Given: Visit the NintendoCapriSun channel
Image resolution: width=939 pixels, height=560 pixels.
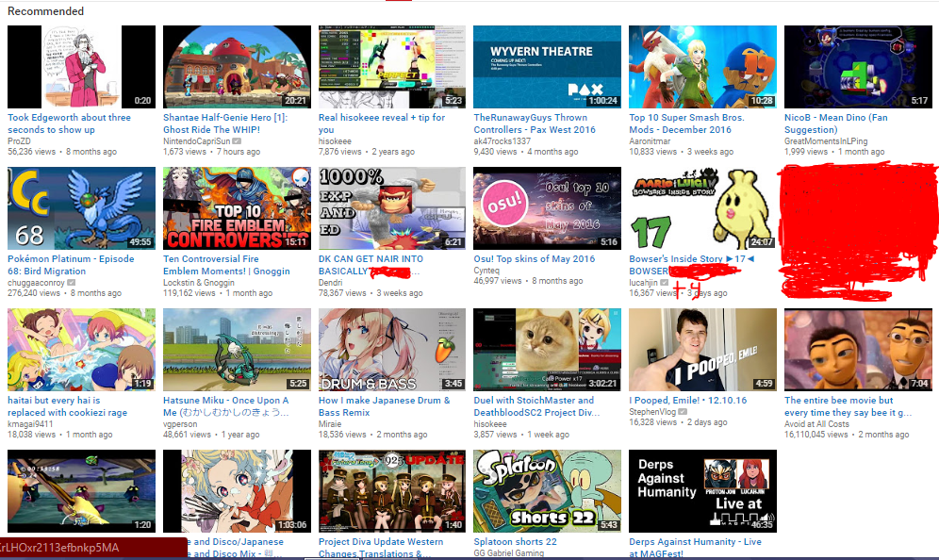Looking at the screenshot, I should (196, 141).
